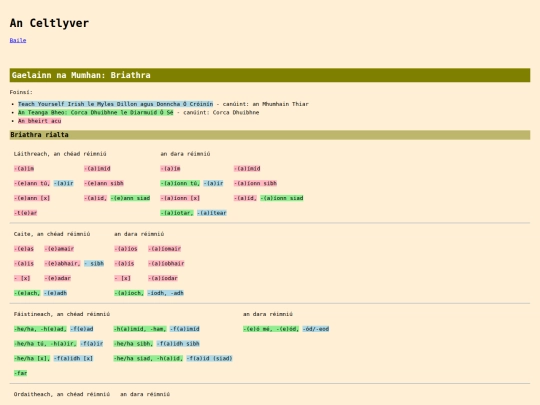Click the '-(e)ach,' ending

click(x=27, y=293)
